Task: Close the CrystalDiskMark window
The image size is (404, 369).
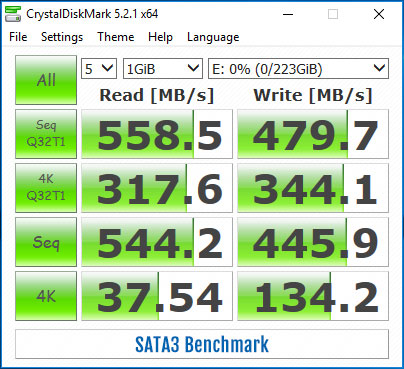Action: coord(379,14)
